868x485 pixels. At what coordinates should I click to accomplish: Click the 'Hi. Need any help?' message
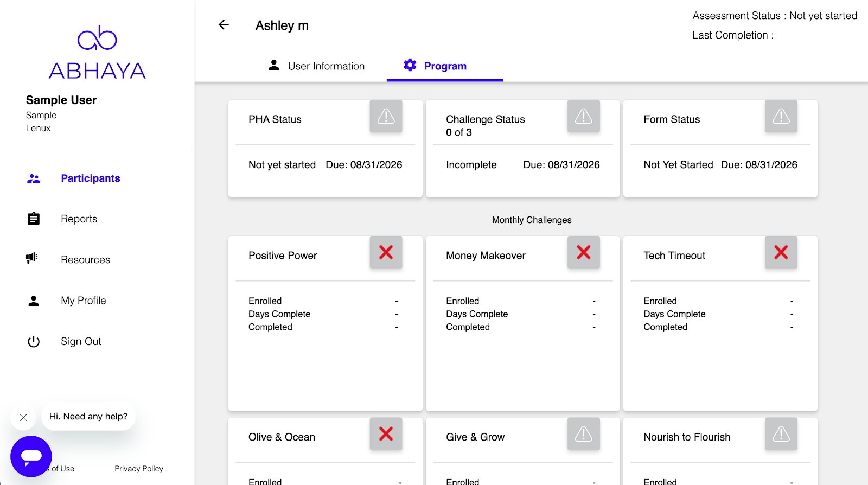tap(88, 417)
